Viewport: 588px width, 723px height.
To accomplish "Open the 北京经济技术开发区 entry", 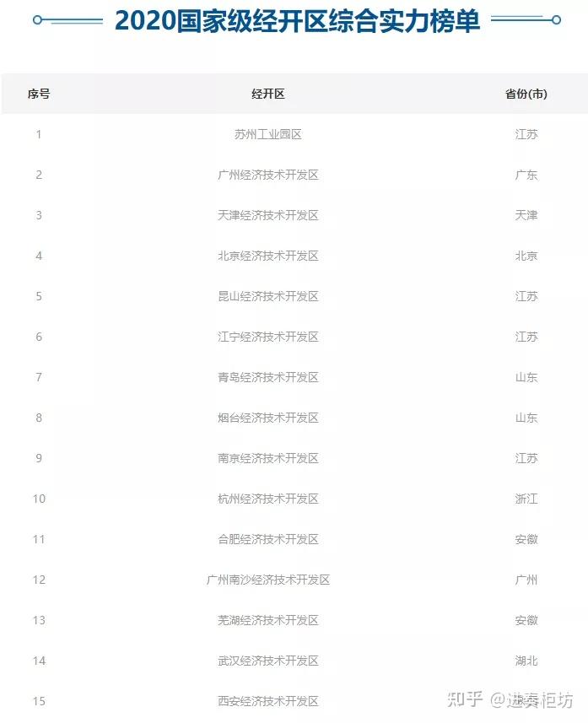I will pos(268,256).
